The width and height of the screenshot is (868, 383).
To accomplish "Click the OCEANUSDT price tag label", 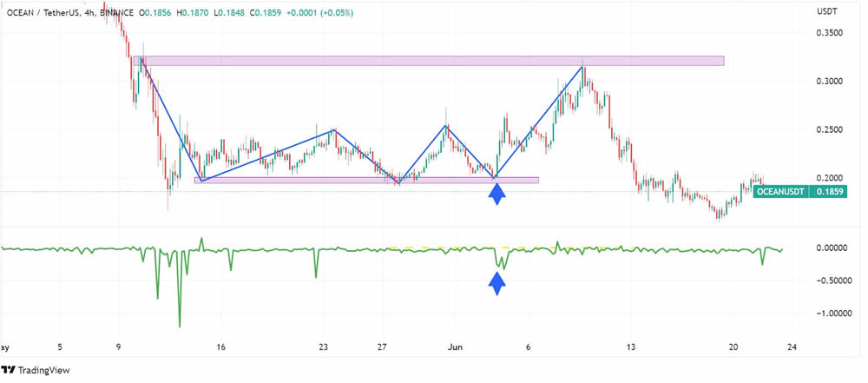I will (x=781, y=192).
